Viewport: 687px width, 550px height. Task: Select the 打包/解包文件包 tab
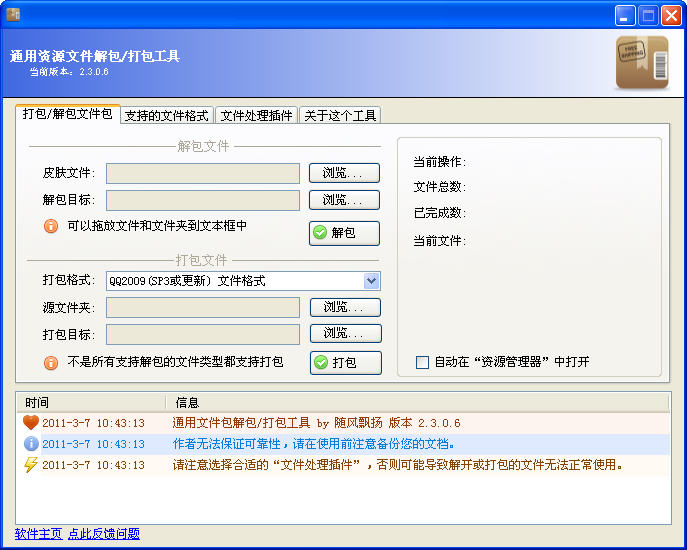[x=67, y=114]
